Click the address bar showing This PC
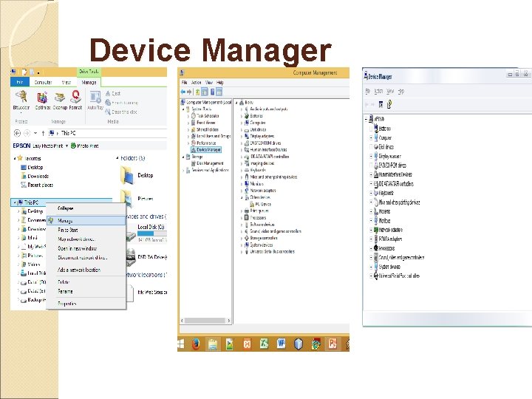The height and width of the screenshot is (399, 532). coord(107,133)
